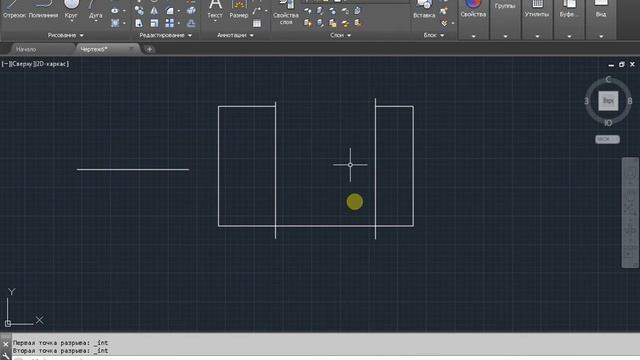Create a new drawing tab with plus
Viewport: 640px width, 360px height.
click(149, 49)
